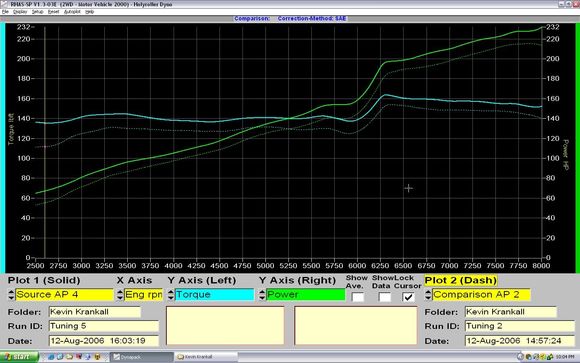
Task: Click Plot 1 Run ID field 'Tuning 5'
Action: [x=104, y=326]
